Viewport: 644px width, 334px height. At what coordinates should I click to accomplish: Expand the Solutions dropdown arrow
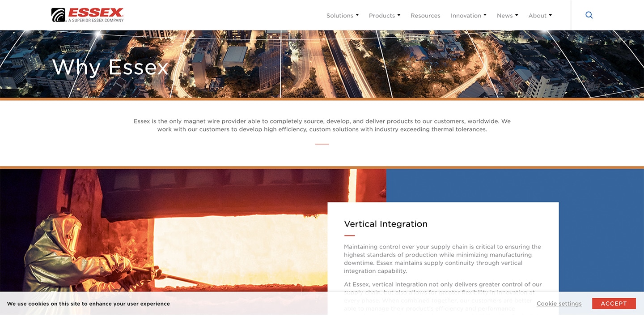tap(357, 15)
